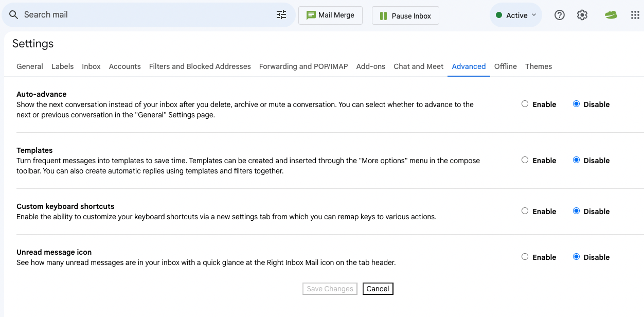
Task: Click the Save Changes button
Action: (330, 289)
